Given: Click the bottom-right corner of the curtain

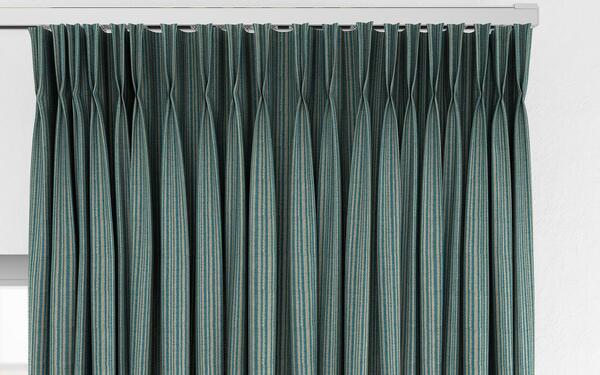Looking at the screenshot, I should [x=531, y=371].
